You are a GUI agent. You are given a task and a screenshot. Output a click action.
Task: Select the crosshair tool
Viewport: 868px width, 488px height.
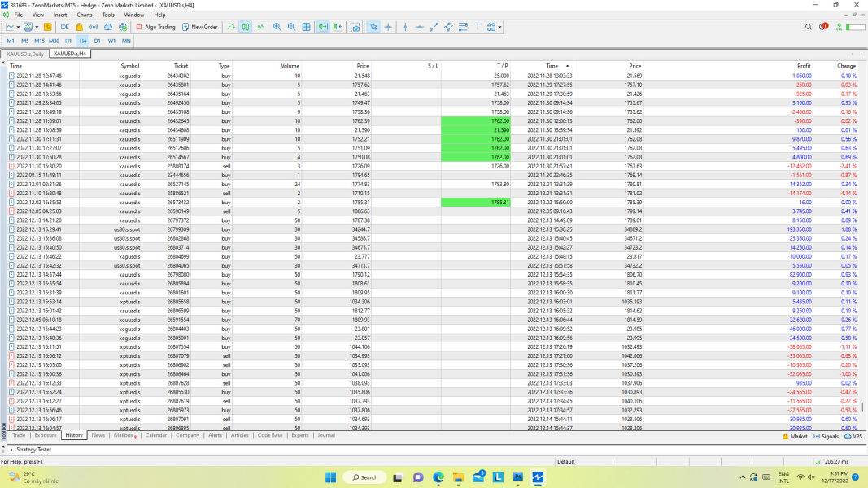point(388,27)
